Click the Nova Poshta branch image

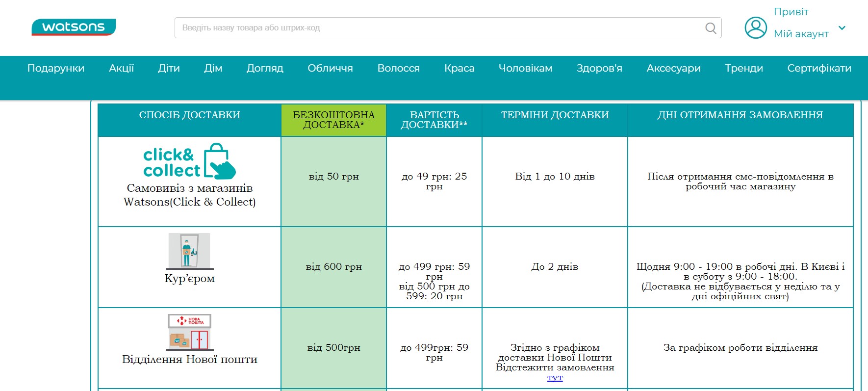[x=190, y=332]
